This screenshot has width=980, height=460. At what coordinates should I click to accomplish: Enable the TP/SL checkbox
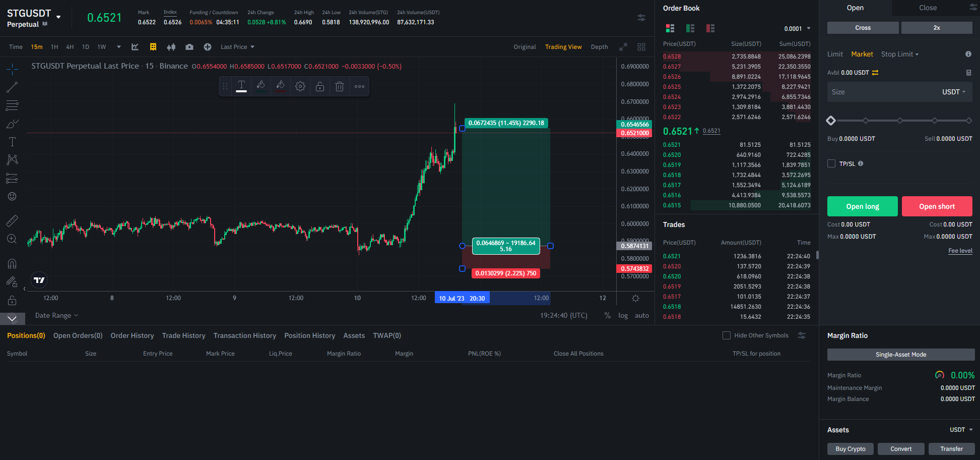click(831, 163)
